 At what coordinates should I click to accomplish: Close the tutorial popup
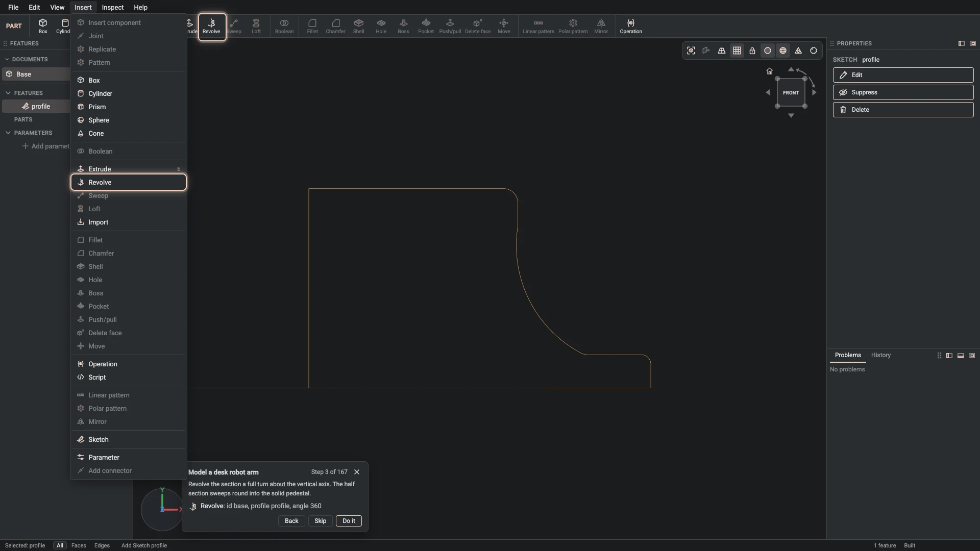pos(357,472)
